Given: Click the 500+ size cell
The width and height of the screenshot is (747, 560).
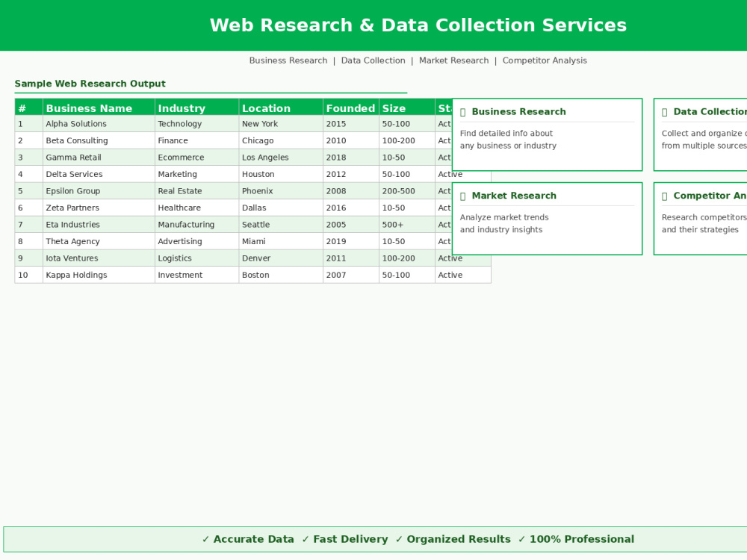Looking at the screenshot, I should click(407, 224).
